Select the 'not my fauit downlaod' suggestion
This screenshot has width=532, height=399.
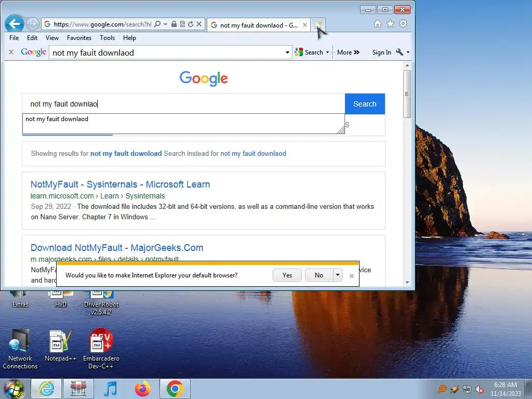coord(57,119)
